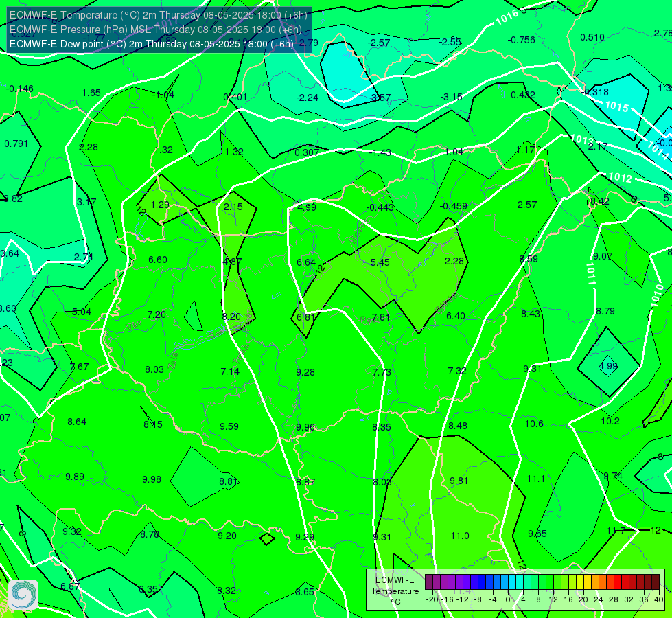
Task: Click the dew point value 0.401
Action: point(235,98)
